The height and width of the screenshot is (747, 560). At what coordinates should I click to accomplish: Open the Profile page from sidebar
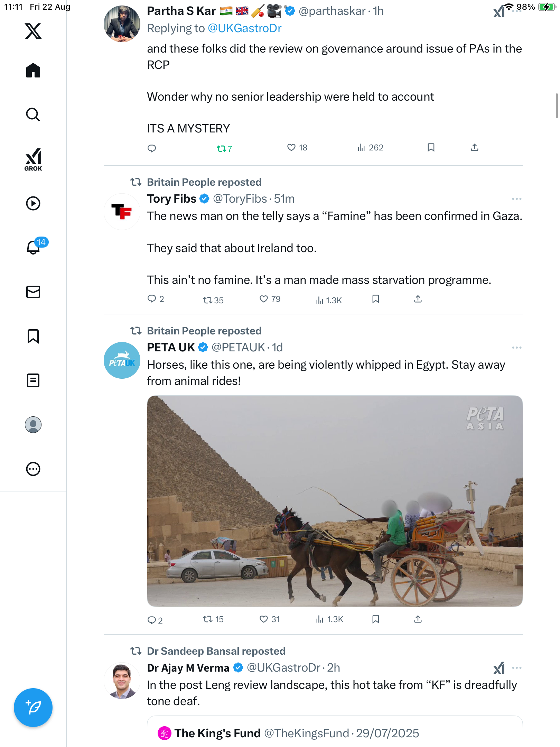coord(33,425)
